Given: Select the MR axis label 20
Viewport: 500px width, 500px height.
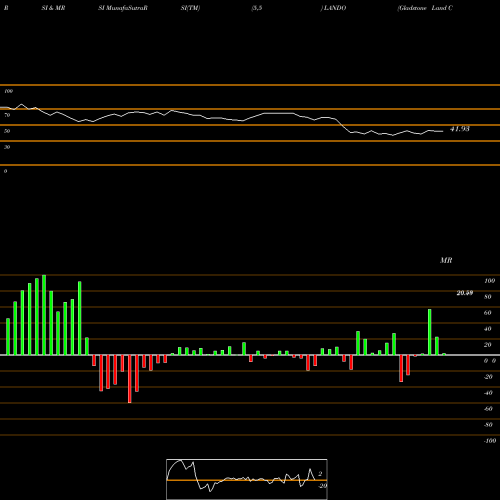Looking at the screenshot, I should click(488, 345).
